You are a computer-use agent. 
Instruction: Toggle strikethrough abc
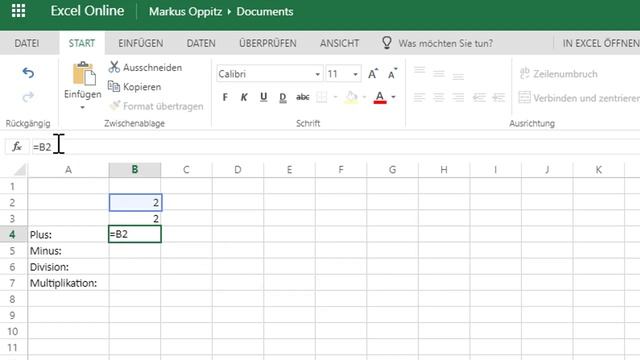(302, 97)
